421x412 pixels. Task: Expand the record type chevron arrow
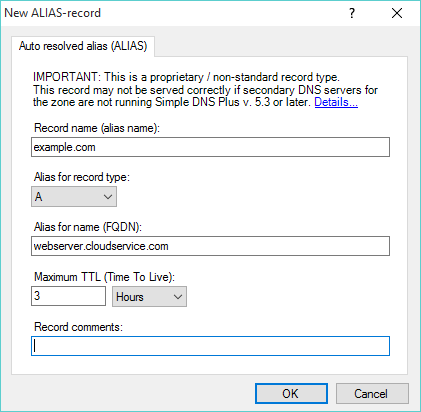tap(108, 197)
